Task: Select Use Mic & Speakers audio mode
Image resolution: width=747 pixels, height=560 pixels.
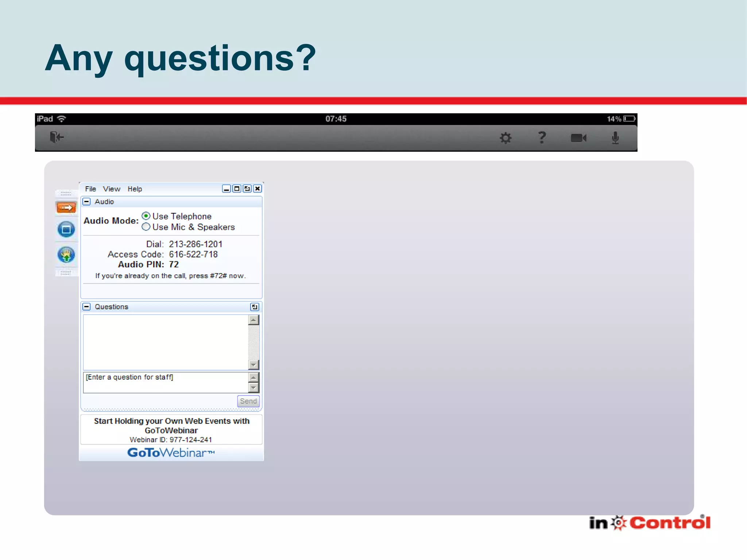Action: click(x=146, y=227)
